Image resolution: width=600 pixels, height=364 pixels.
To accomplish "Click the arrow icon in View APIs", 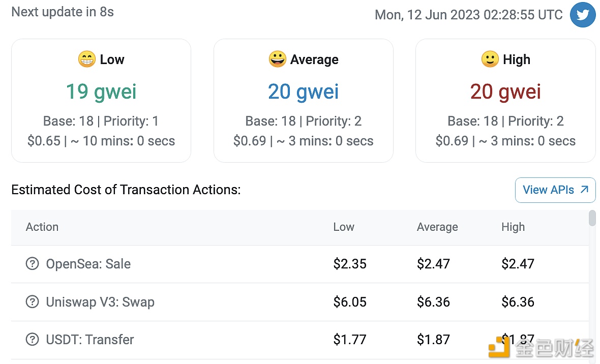I will point(584,190).
